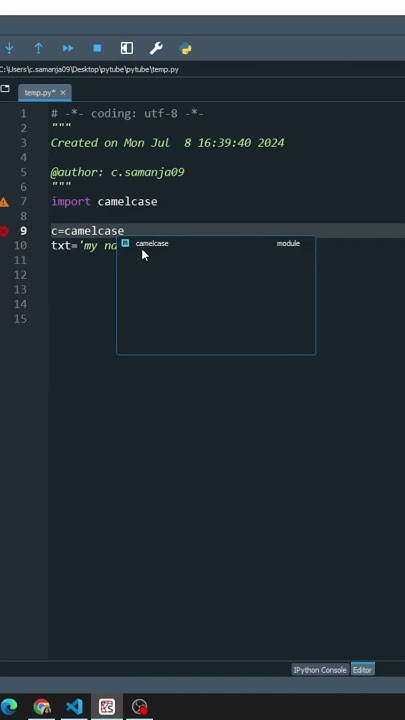Maximize current pane icon in toolbar
This screenshot has width=405, height=720.
click(x=127, y=48)
